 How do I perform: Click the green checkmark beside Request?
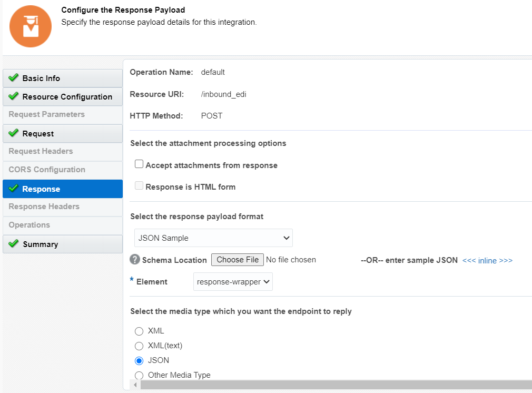coord(14,133)
